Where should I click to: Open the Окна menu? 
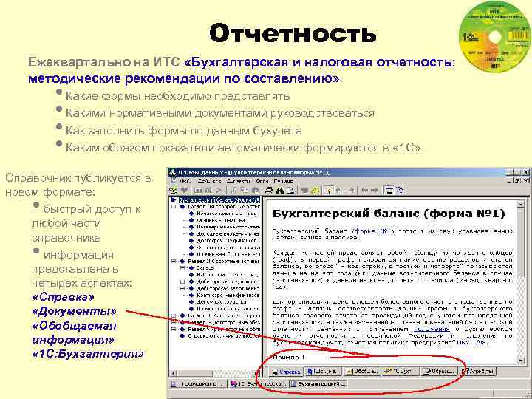[x=262, y=180]
